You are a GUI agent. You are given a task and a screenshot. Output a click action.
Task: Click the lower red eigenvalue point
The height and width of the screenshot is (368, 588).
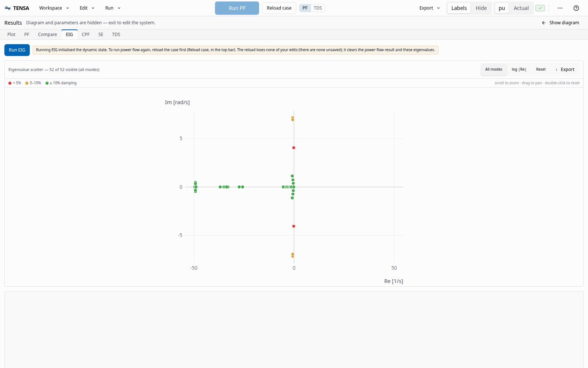(294, 226)
